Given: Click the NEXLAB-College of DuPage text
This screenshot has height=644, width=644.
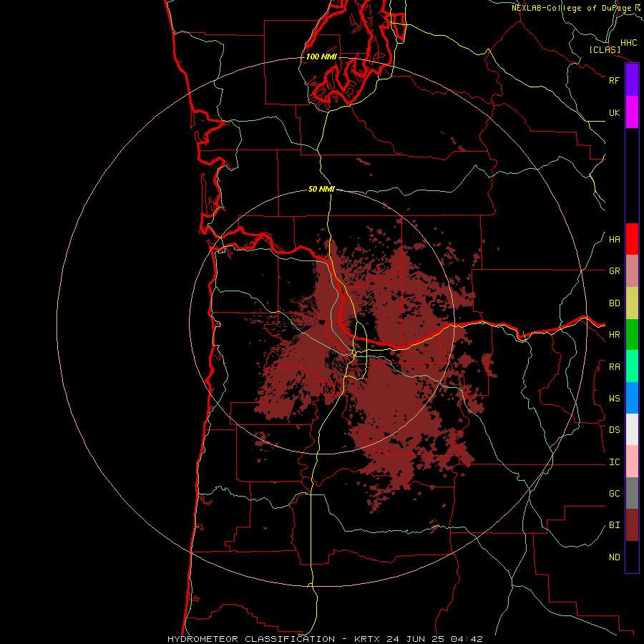Looking at the screenshot, I should pyautogui.click(x=571, y=8).
